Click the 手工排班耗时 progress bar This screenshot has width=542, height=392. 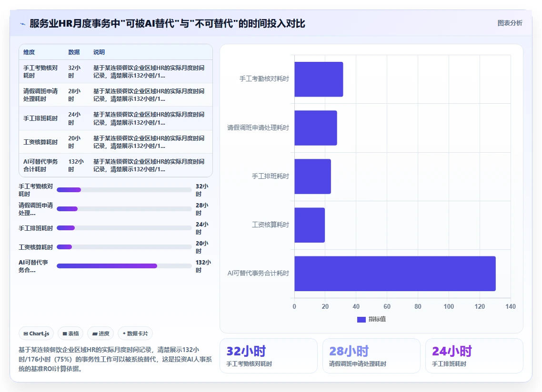pos(124,228)
